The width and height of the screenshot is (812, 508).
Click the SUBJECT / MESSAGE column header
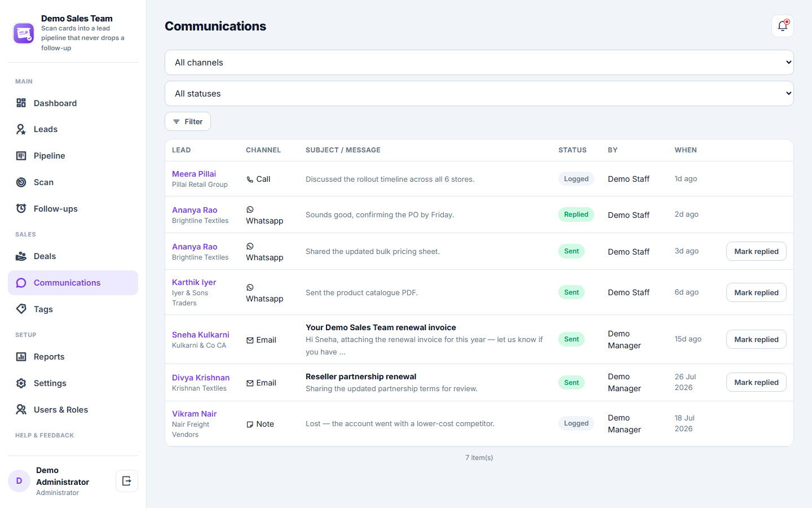pos(343,150)
